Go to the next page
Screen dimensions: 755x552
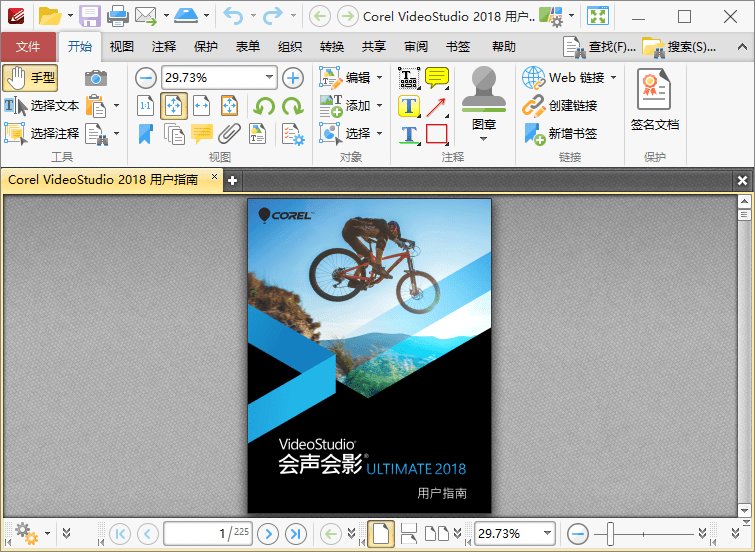(267, 534)
